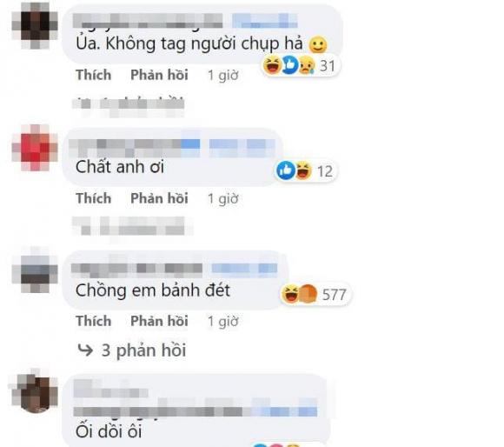This screenshot has height=447, width=504.
Task: Reply to the 'Chất anh ơi' comment
Action: [x=159, y=198]
